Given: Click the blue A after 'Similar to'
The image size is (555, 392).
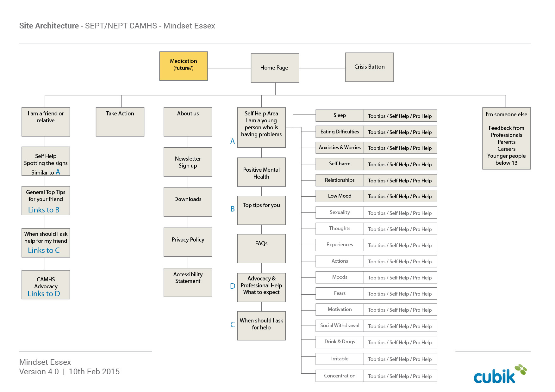Looking at the screenshot, I should click(x=58, y=172).
